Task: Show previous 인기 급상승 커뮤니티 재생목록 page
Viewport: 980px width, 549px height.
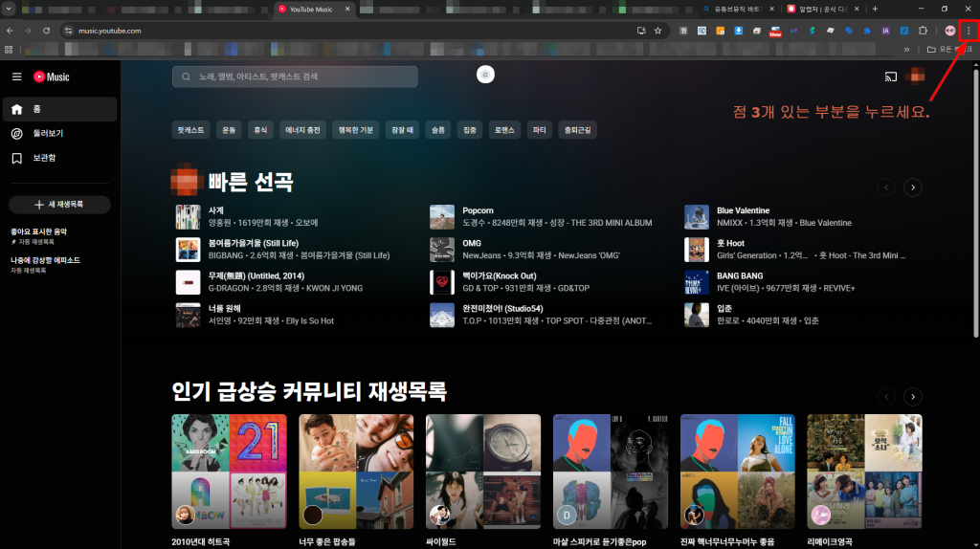Action: click(x=885, y=397)
